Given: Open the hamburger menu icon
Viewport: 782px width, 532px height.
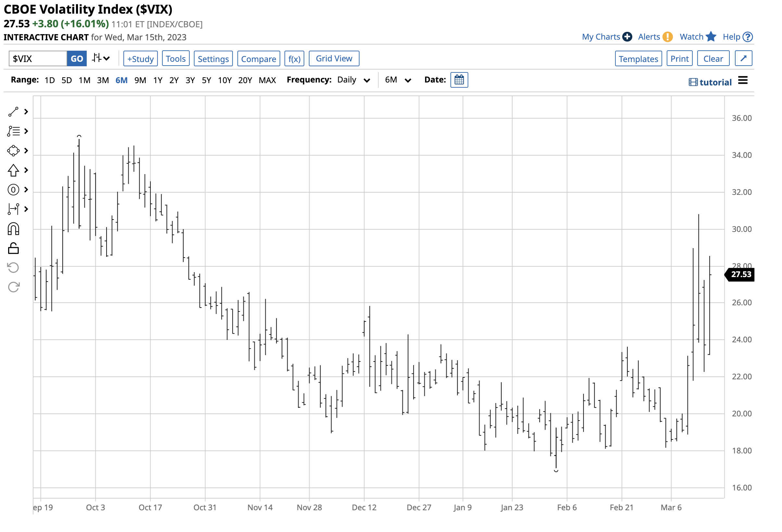Looking at the screenshot, I should pos(744,81).
